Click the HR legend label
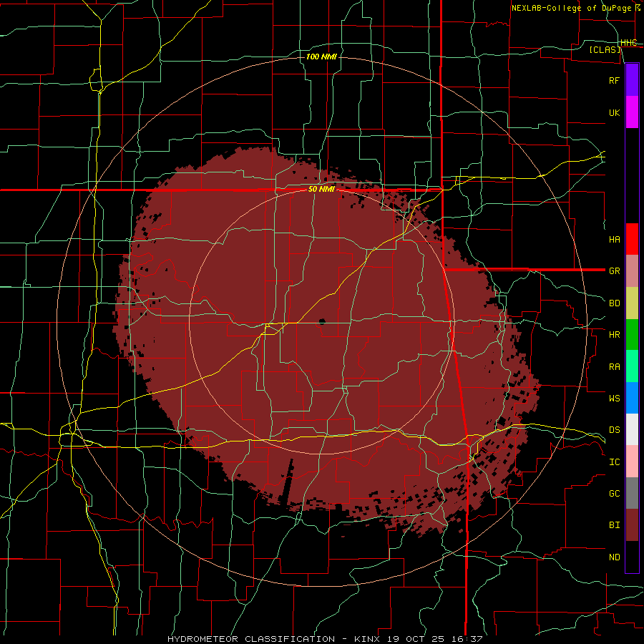The height and width of the screenshot is (644, 644). click(614, 335)
